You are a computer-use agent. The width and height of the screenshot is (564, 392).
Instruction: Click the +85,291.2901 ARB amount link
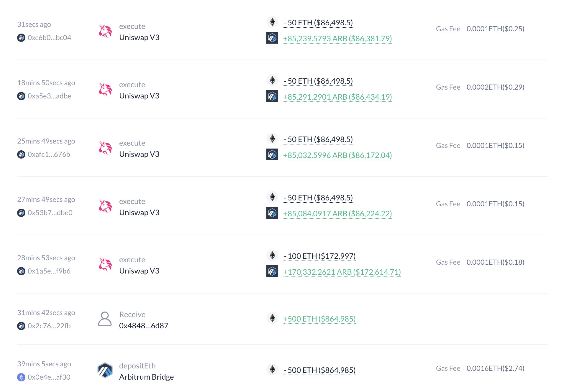coord(337,97)
